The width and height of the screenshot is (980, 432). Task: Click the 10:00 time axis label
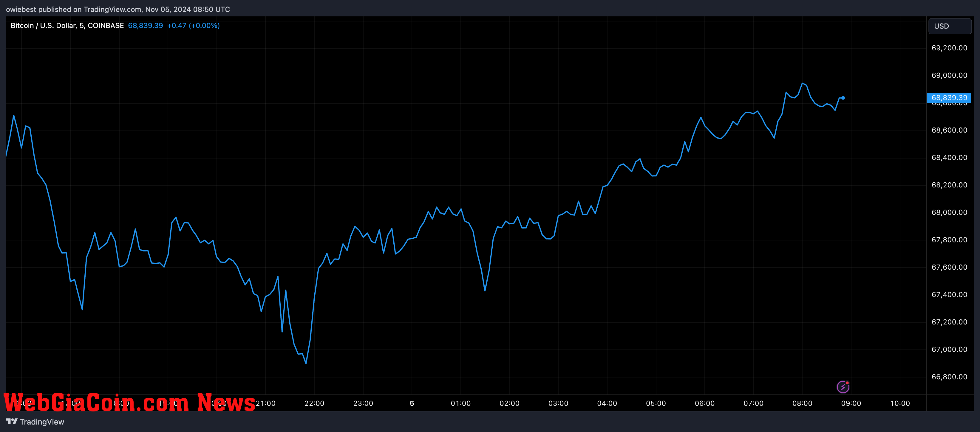(x=900, y=403)
